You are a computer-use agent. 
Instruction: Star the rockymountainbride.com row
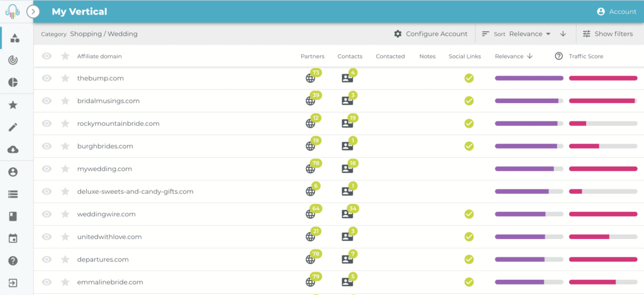(65, 124)
